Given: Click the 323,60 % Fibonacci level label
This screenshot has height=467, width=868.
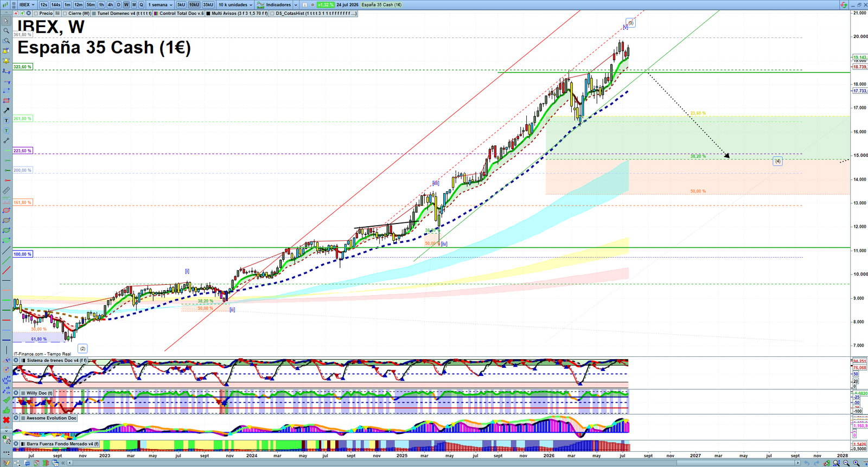Looking at the screenshot, I should (x=23, y=67).
